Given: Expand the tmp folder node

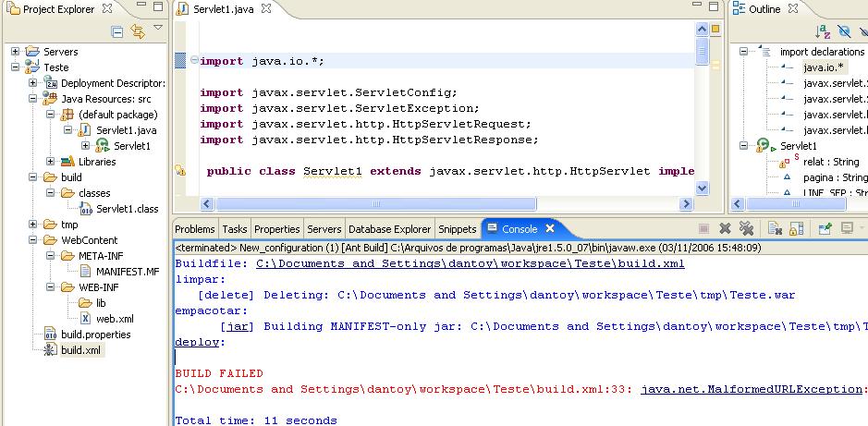Looking at the screenshot, I should pyautogui.click(x=32, y=225).
